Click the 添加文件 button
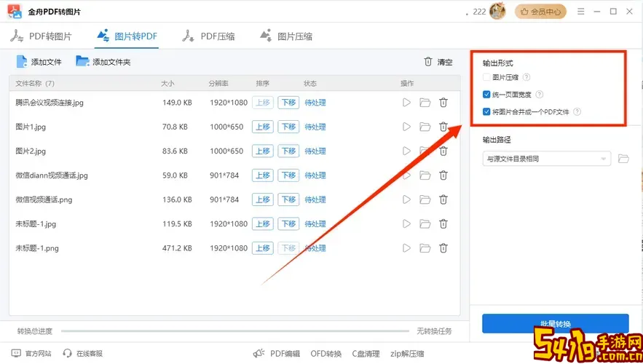 point(39,62)
